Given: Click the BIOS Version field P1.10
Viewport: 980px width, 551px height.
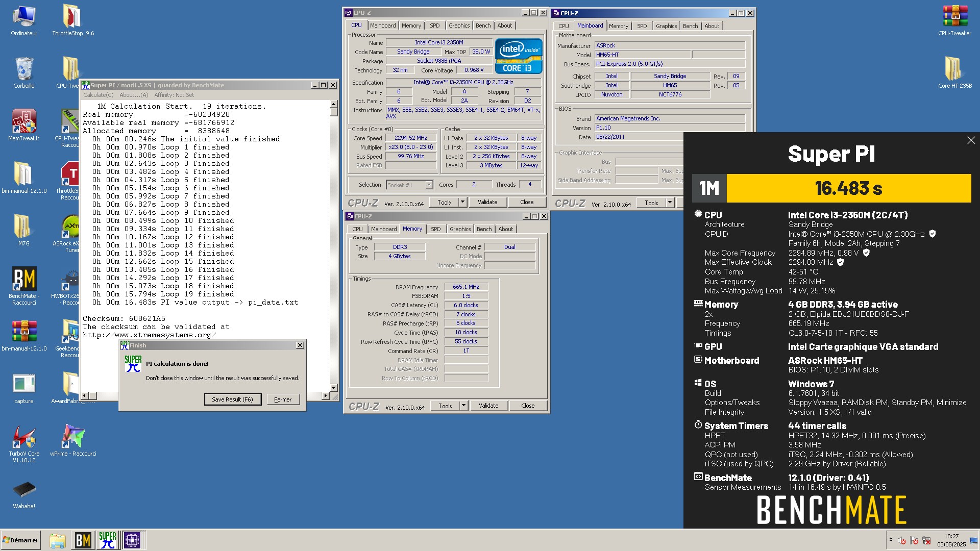Looking at the screenshot, I should [670, 128].
